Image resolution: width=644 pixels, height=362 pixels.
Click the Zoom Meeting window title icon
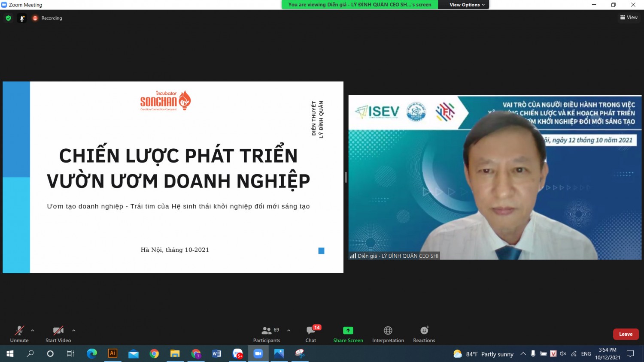pos(4,5)
